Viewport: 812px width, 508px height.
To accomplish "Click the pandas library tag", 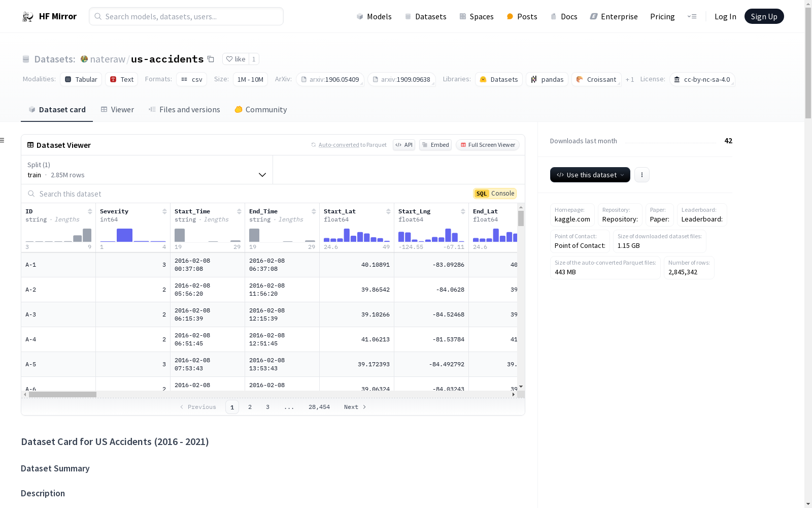I will click(x=547, y=79).
